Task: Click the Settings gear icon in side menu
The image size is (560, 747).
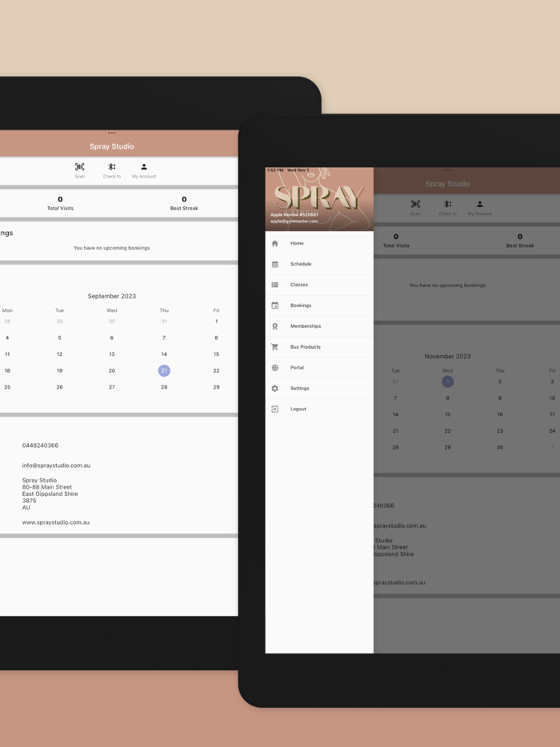Action: click(x=275, y=388)
